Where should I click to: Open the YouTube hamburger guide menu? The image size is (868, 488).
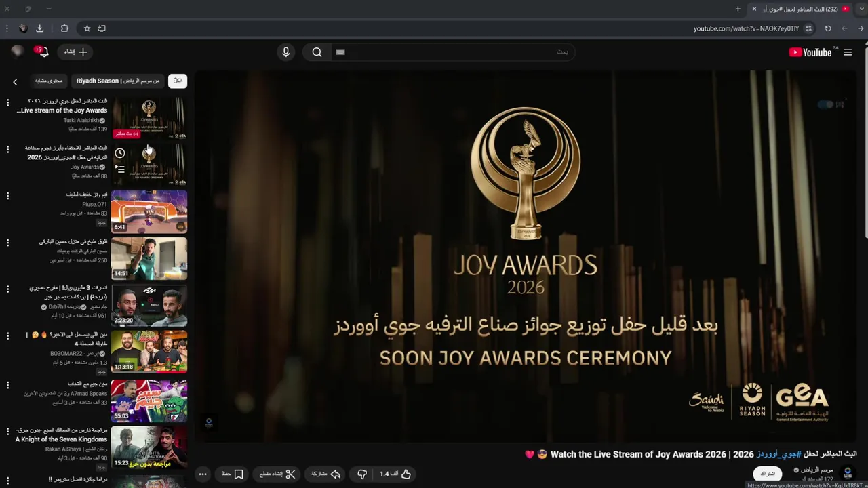tap(848, 52)
